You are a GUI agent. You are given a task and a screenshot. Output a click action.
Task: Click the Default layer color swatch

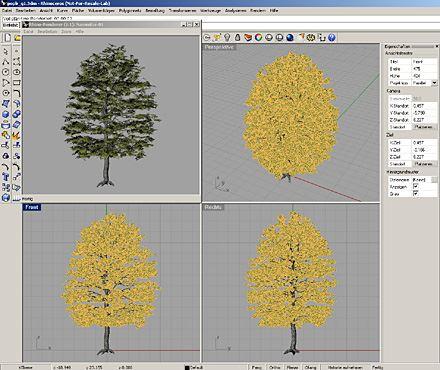click(187, 368)
